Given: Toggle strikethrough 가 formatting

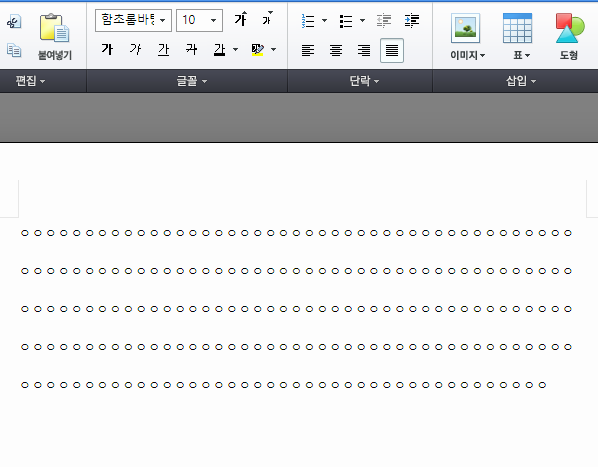Looking at the screenshot, I should click(x=191, y=50).
